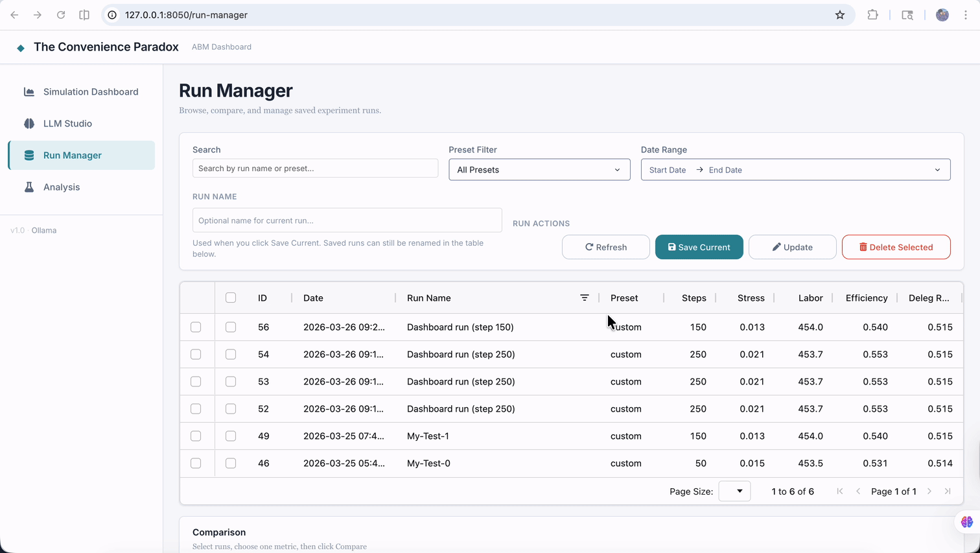Click the teal diamond app logo
The image size is (980, 553).
click(21, 47)
